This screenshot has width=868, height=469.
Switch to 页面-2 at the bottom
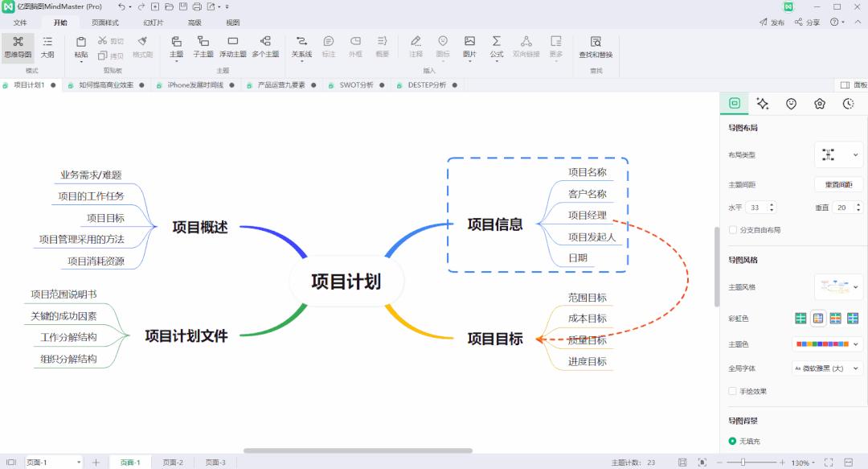[173, 462]
